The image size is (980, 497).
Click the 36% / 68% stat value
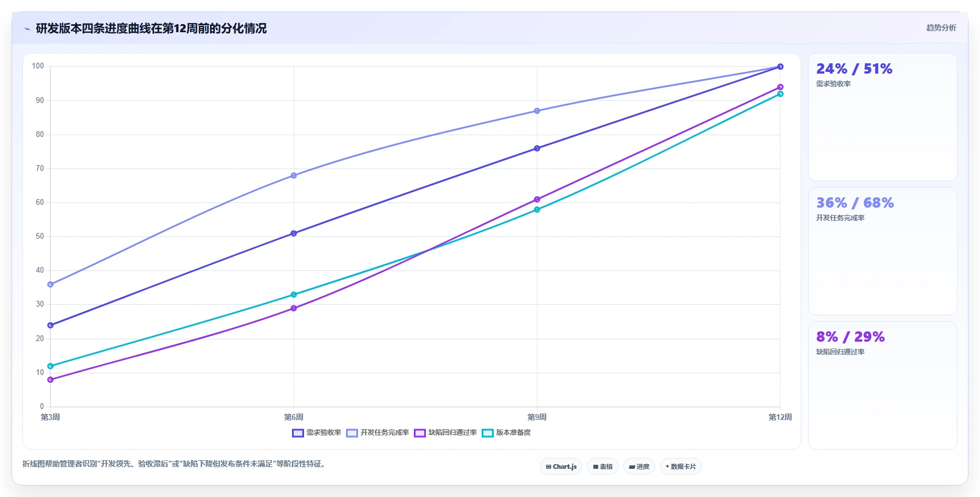point(855,203)
